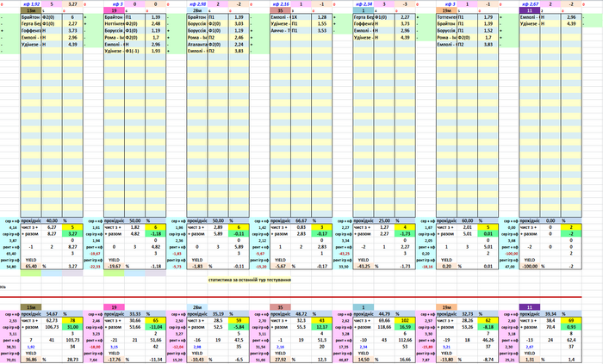Click the odds cell 2,46

pos(239,38)
